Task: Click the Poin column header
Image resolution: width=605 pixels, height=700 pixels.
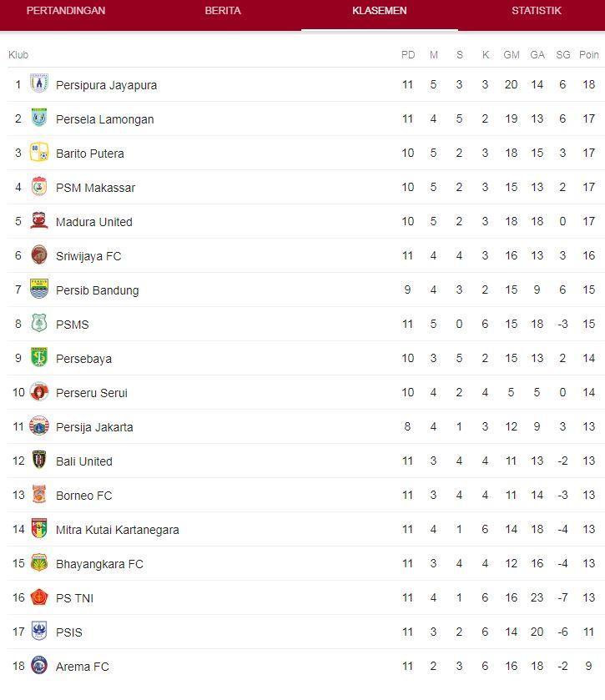Action: pyautogui.click(x=588, y=54)
